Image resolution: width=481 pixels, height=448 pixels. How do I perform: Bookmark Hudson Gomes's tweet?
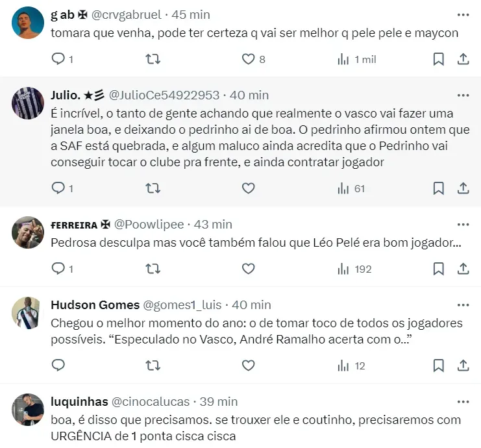click(439, 366)
